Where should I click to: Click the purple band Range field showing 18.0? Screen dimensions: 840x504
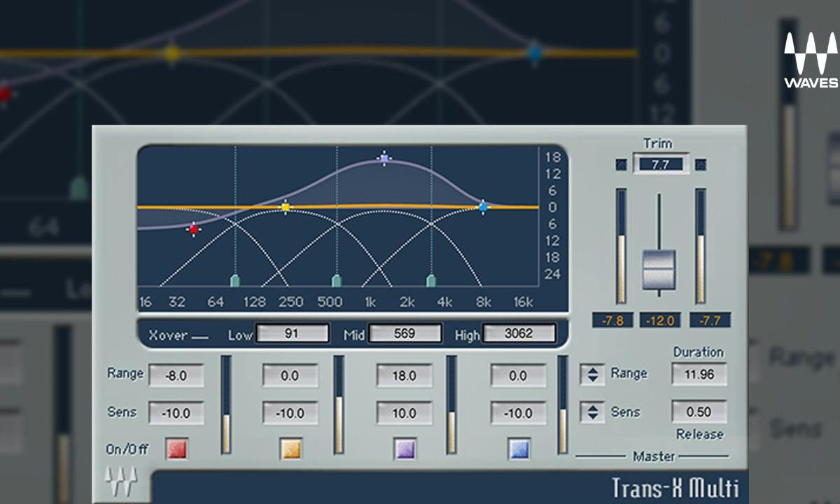tap(404, 375)
